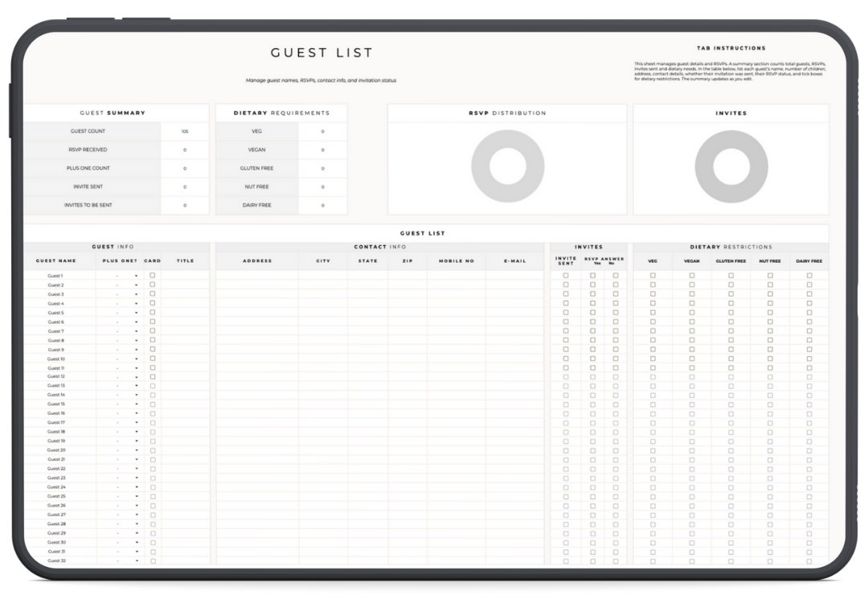The width and height of the screenshot is (868, 603).
Task: Toggle Nut Free for Guest 4
Action: [x=770, y=303]
